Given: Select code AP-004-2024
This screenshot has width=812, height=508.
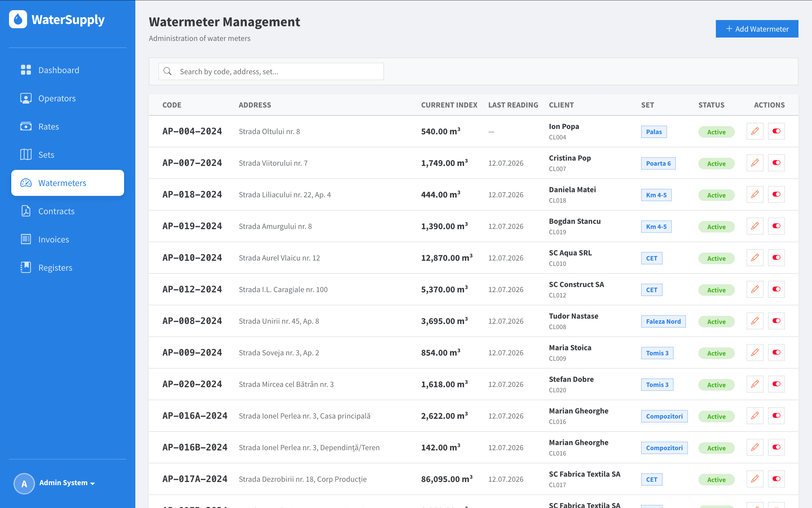Looking at the screenshot, I should [192, 131].
